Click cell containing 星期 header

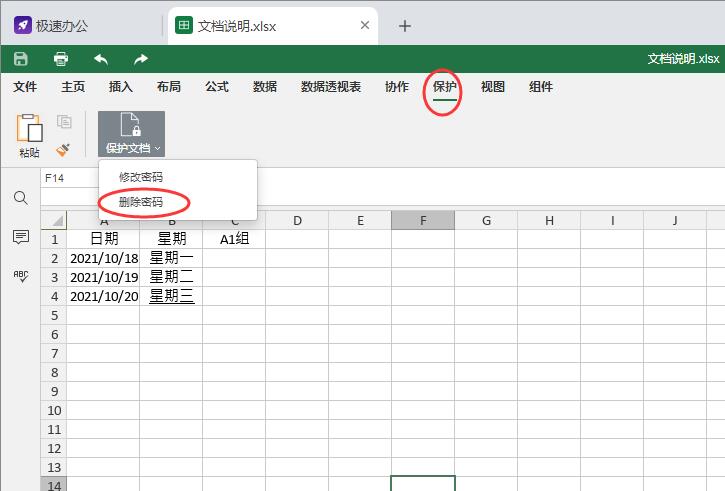pyautogui.click(x=171, y=239)
